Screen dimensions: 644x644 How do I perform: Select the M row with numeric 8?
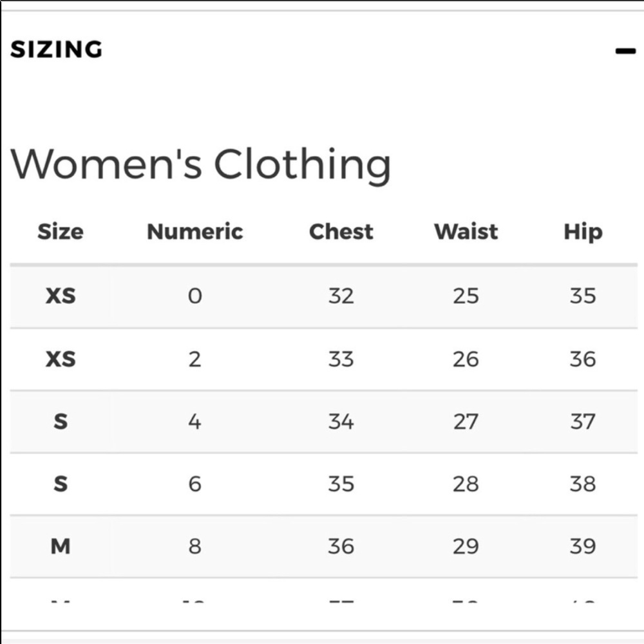(324, 547)
